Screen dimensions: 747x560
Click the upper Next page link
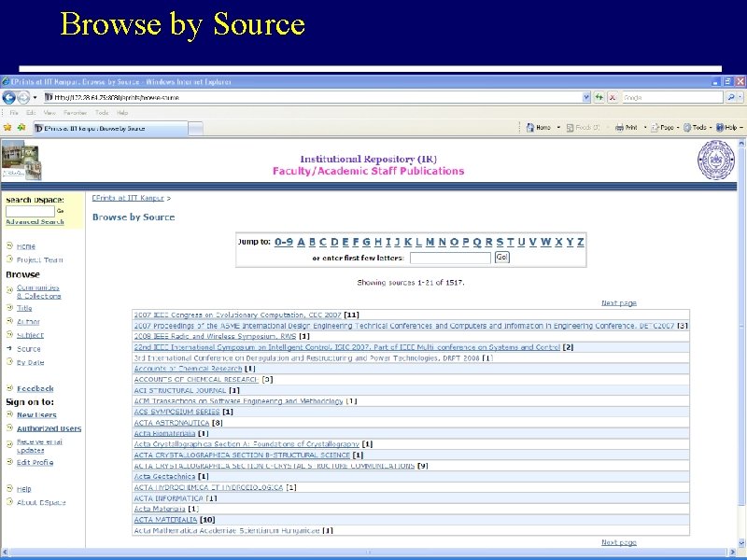click(619, 302)
